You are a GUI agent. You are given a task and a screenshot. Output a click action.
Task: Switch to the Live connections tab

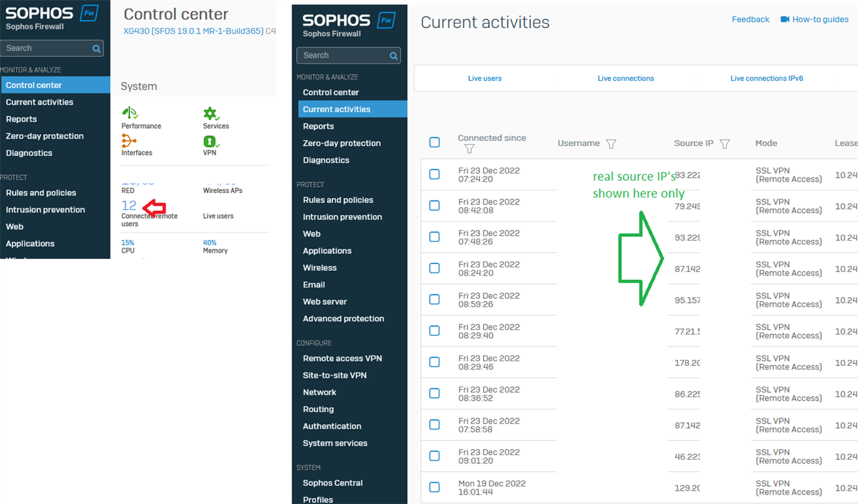coord(625,78)
